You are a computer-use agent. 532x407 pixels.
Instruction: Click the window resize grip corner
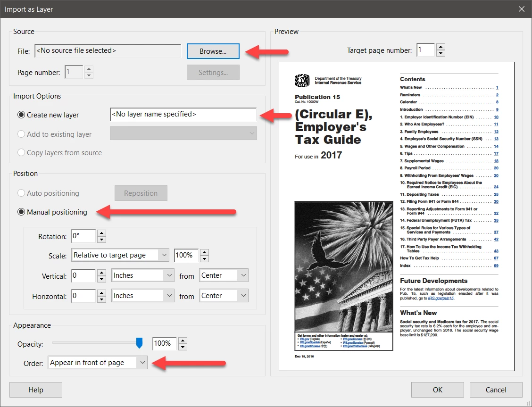pyautogui.click(x=528, y=403)
